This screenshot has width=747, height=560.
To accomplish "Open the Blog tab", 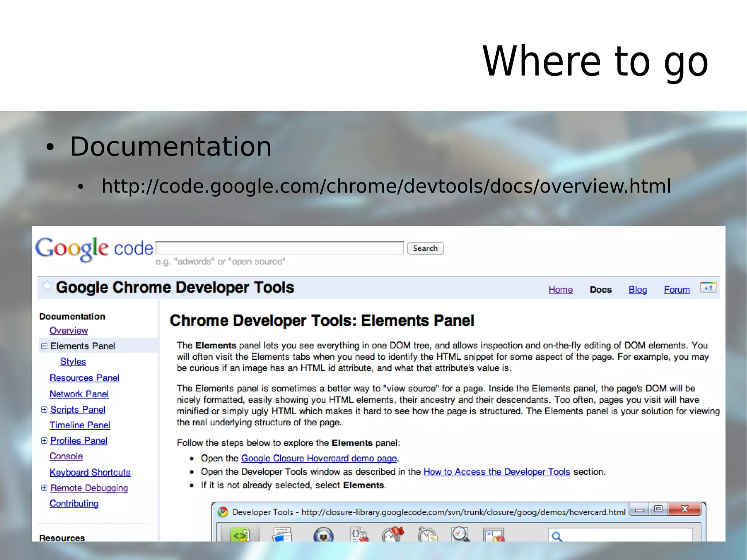I will tap(638, 290).
